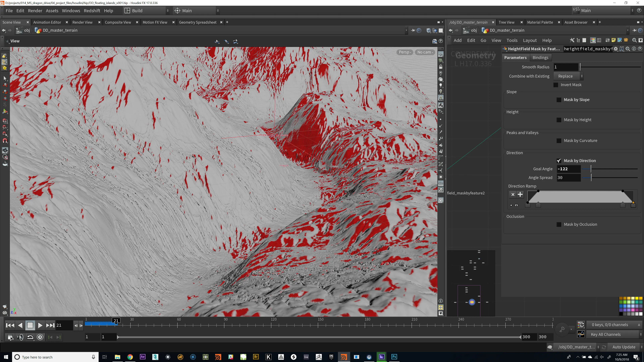Enable Mask by Curvature checkbox
644x362 pixels.
click(x=559, y=141)
